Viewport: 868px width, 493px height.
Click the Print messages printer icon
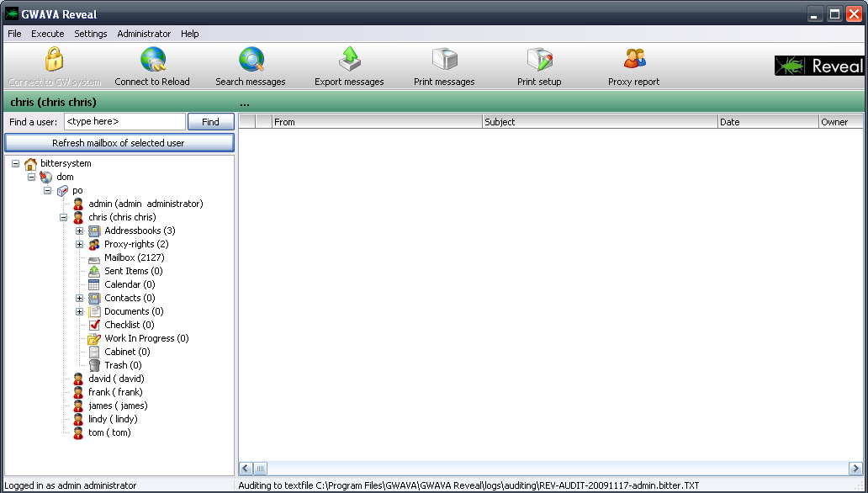445,59
